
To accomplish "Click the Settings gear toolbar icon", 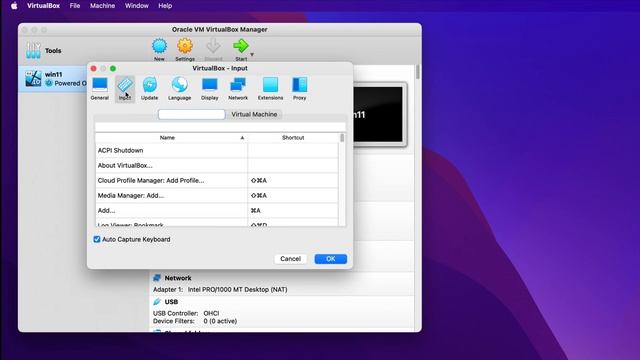I will pyautogui.click(x=185, y=46).
